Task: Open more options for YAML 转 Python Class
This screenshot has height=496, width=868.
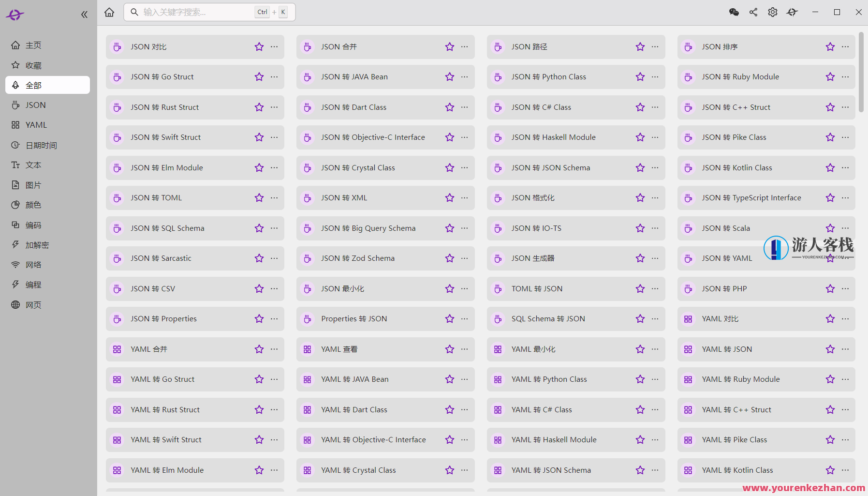Action: (655, 379)
